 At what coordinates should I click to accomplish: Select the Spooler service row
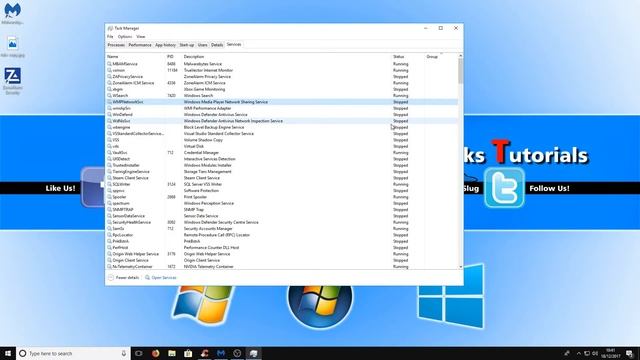[x=282, y=197]
